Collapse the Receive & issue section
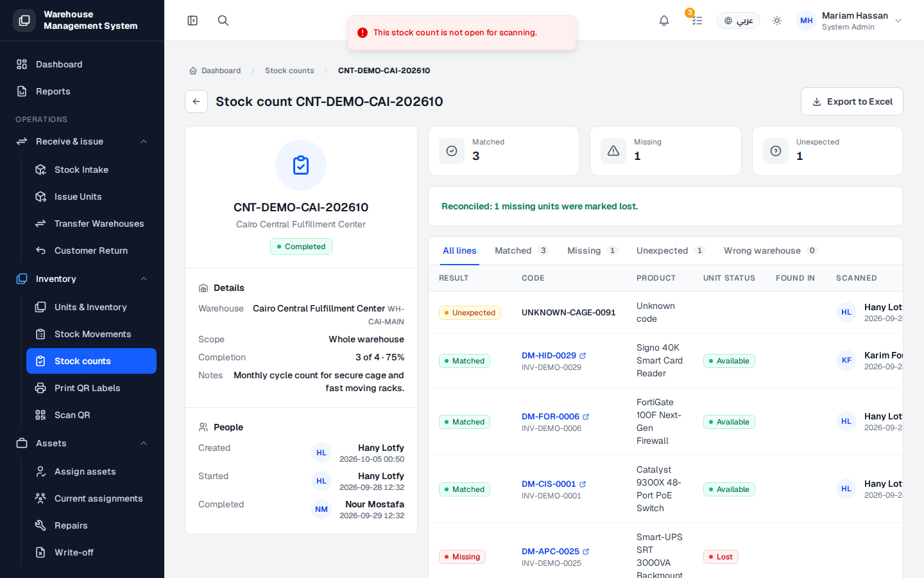 pos(82,141)
